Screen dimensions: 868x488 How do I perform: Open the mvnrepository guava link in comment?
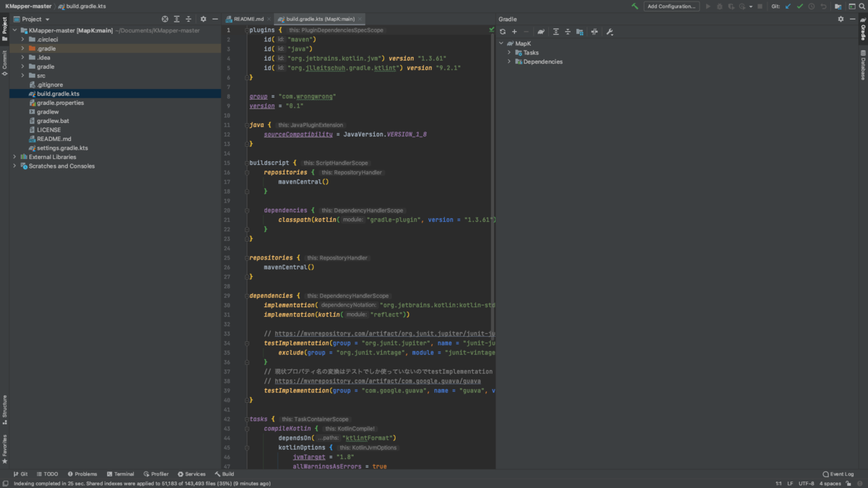[377, 381]
